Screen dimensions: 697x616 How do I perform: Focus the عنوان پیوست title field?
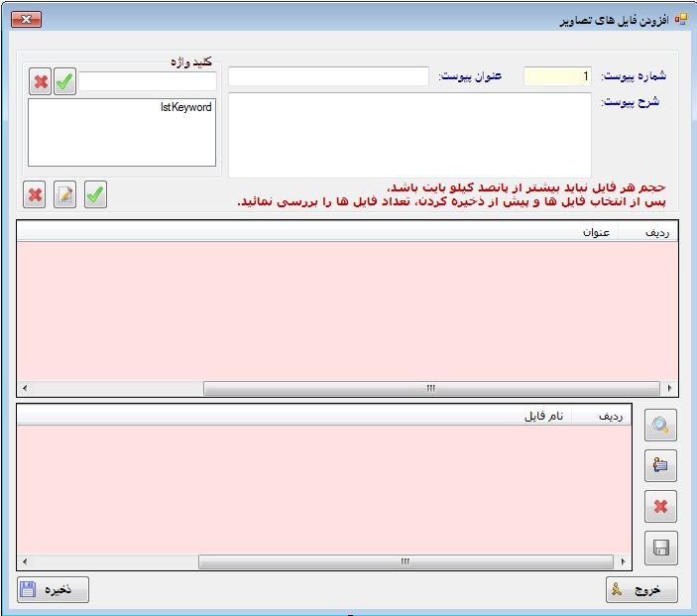click(328, 76)
